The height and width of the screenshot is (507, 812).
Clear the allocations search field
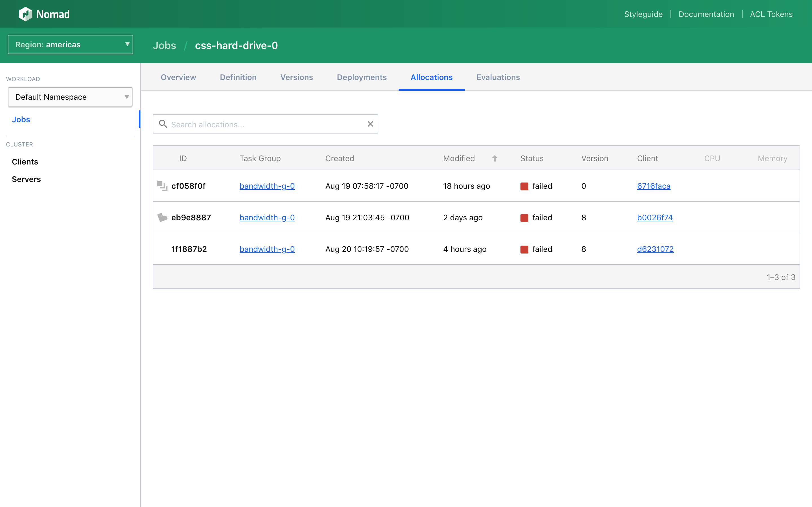click(370, 124)
